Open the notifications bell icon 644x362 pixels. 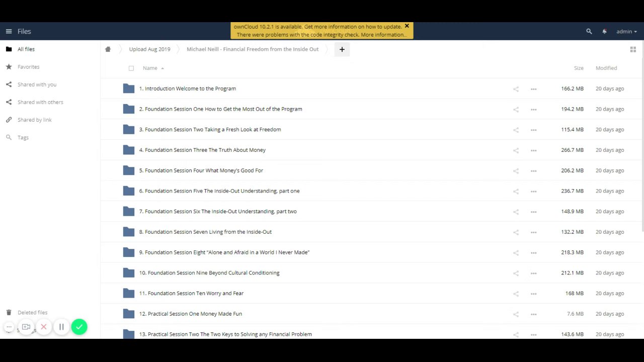tap(604, 31)
